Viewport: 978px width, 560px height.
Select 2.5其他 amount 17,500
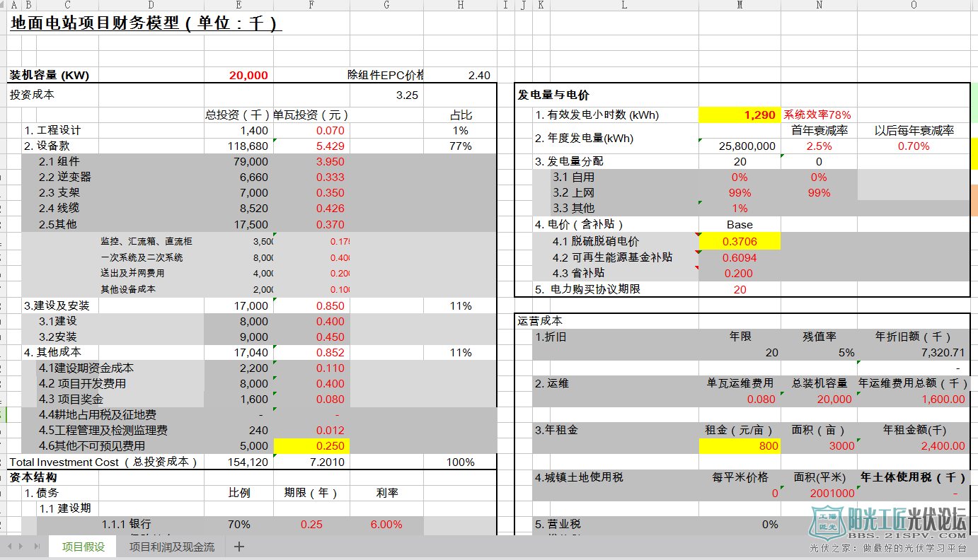pyautogui.click(x=251, y=224)
